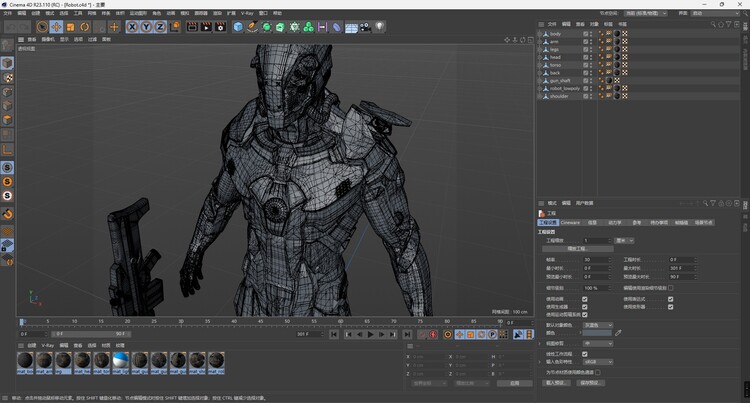Click the coordinate system cube icon

coord(175,27)
